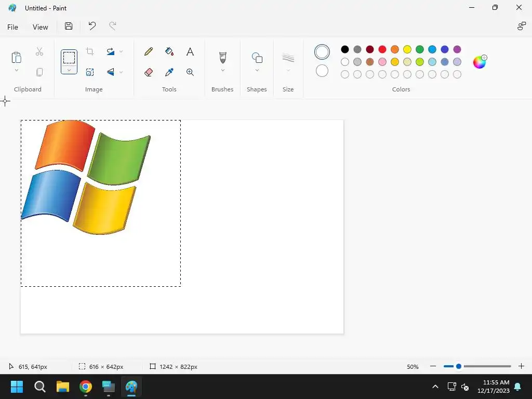Click the rectangular Selection tool

tap(69, 58)
